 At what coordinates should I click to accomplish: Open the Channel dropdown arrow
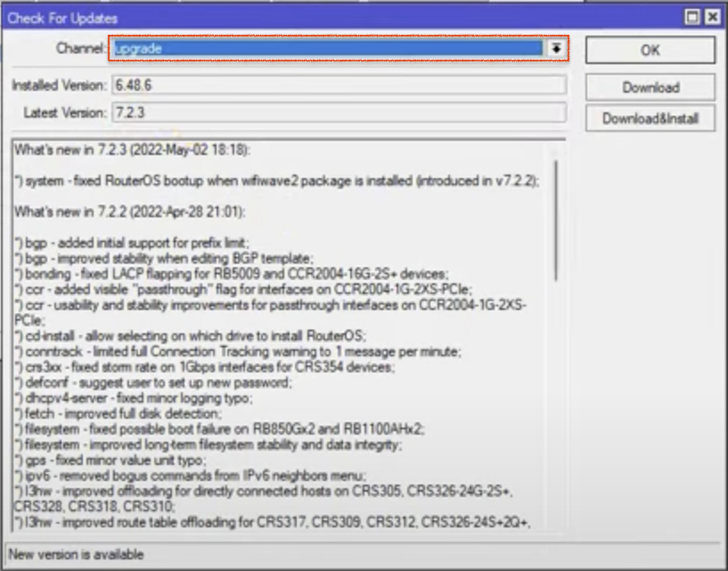[x=556, y=48]
